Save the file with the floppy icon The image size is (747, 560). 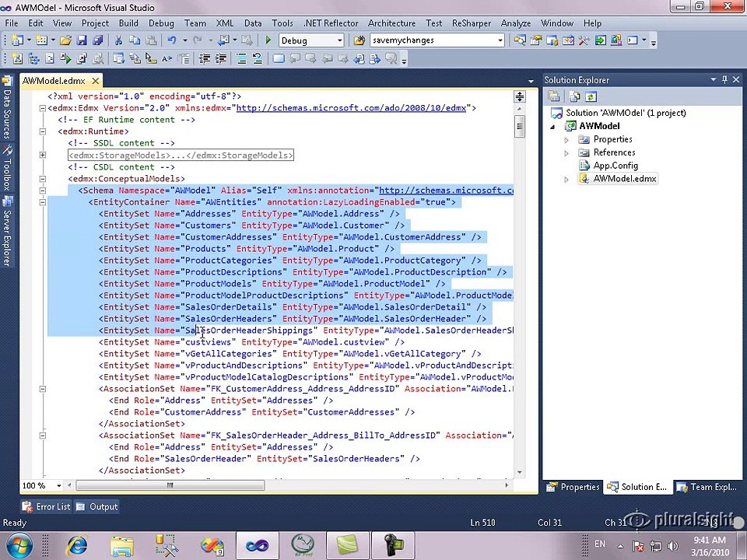[82, 40]
